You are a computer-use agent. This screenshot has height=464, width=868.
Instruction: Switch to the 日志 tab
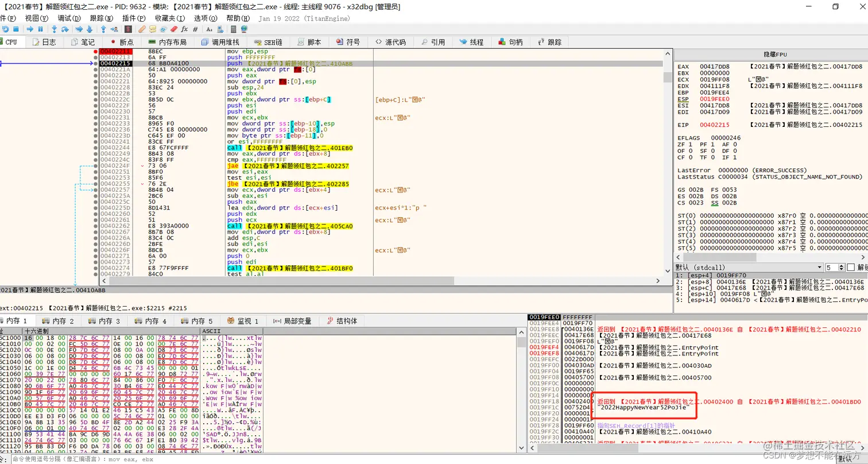coord(45,42)
